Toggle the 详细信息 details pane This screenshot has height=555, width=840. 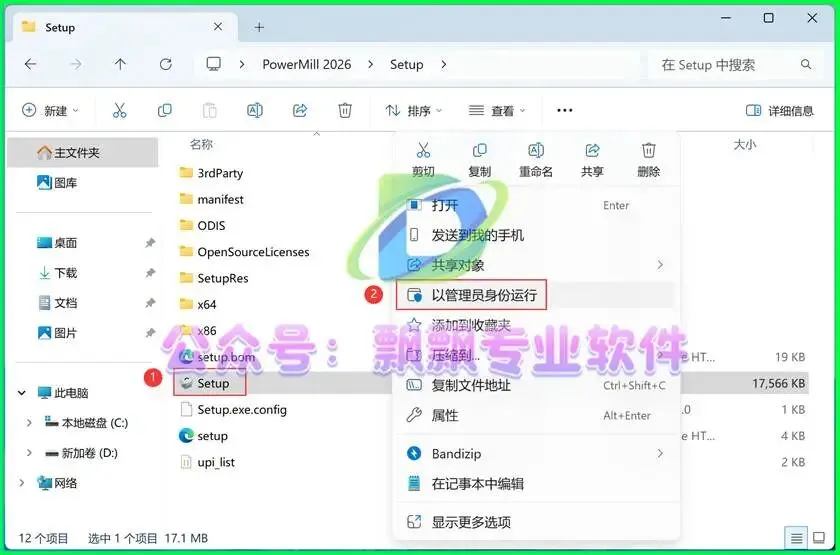(x=780, y=111)
